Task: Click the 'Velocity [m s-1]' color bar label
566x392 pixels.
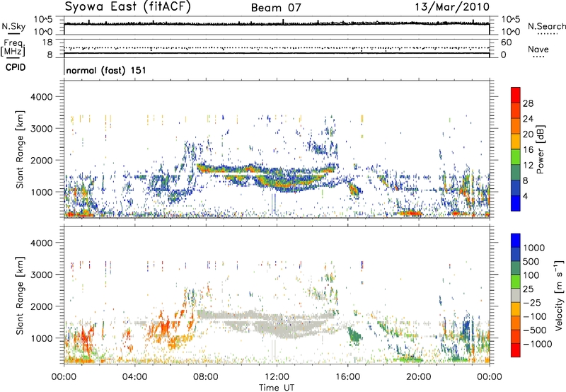Action: tap(559, 295)
